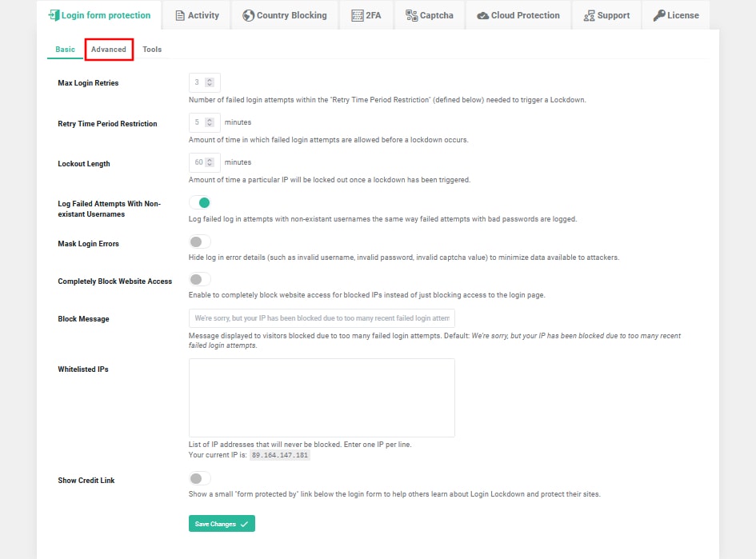Save Changes with the green button
756x559 pixels.
pyautogui.click(x=222, y=524)
